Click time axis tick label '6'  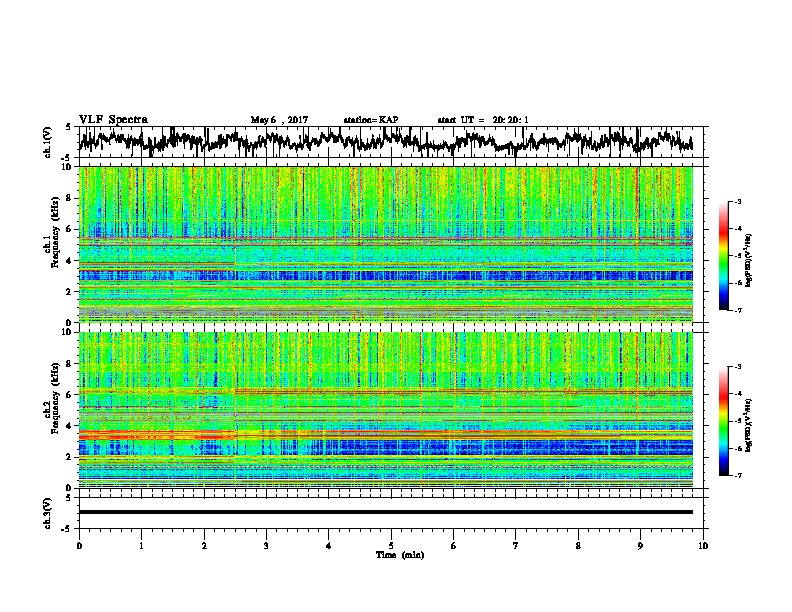click(x=454, y=546)
